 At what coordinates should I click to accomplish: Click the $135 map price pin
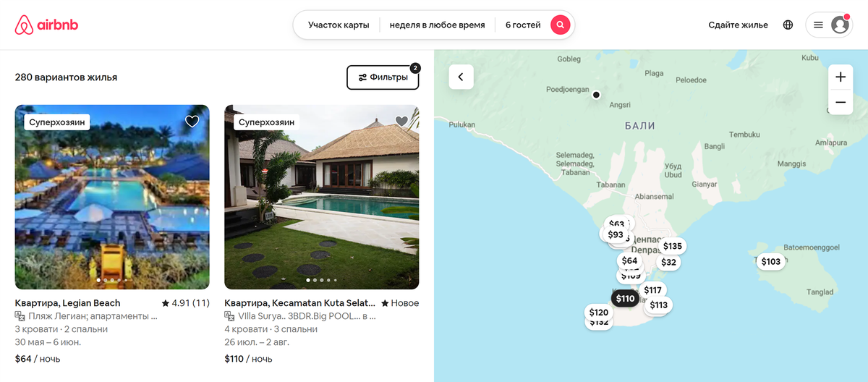click(673, 246)
